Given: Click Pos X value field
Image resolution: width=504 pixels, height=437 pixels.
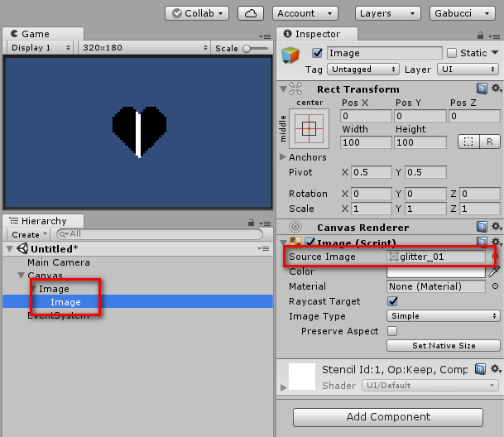Looking at the screenshot, I should click(x=366, y=116).
